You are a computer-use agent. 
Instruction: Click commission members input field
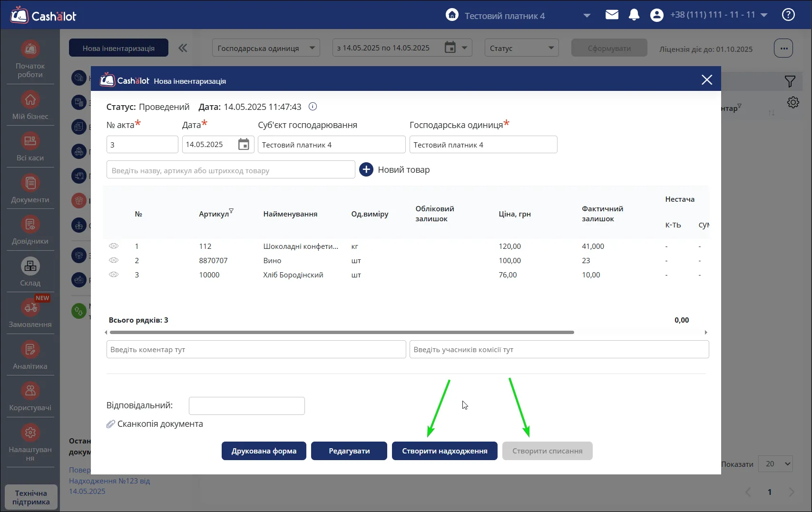click(x=559, y=349)
